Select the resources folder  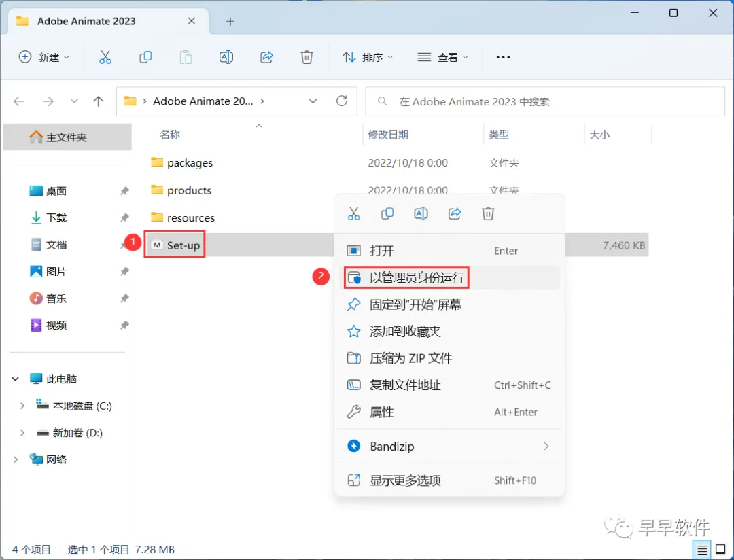(x=190, y=217)
